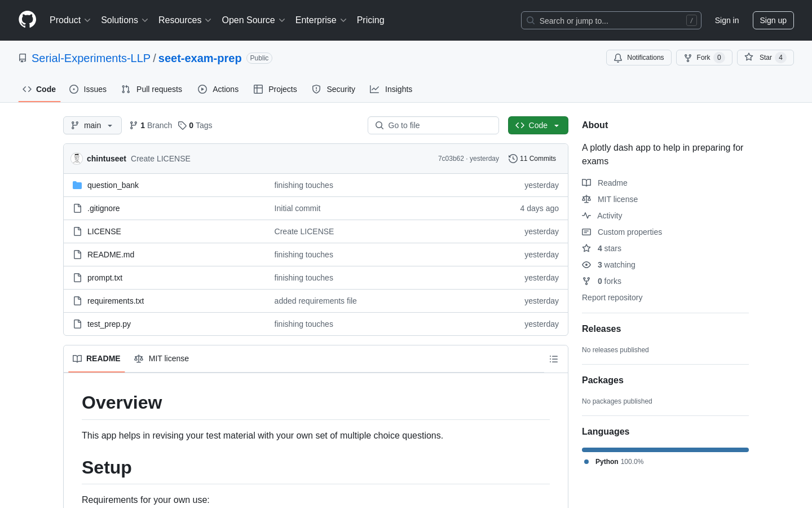Go to the Pricing page

click(370, 20)
